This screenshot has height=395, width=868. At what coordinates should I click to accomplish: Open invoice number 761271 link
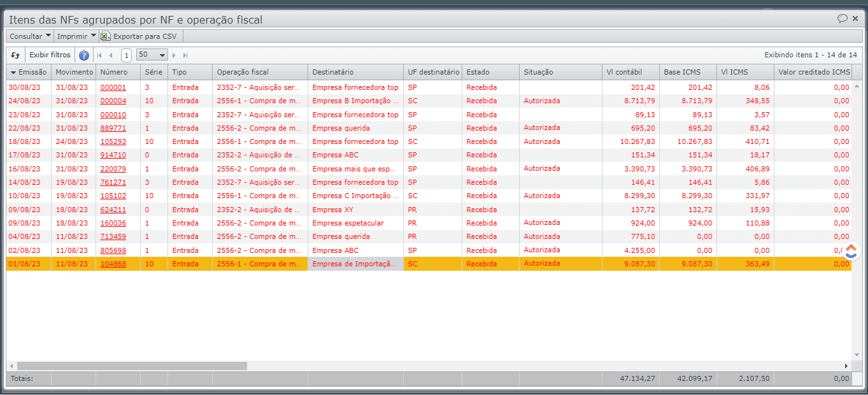[113, 182]
